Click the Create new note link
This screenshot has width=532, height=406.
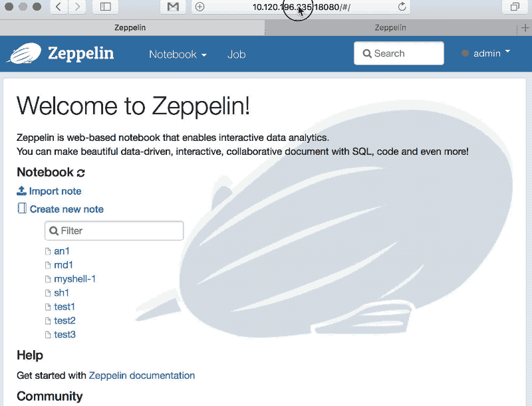(66, 209)
